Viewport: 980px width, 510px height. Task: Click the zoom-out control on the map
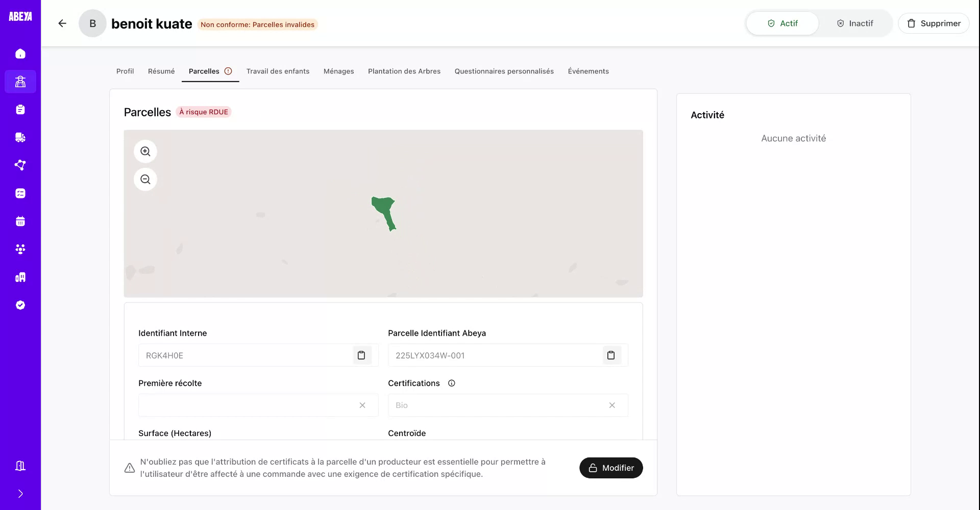[145, 179]
